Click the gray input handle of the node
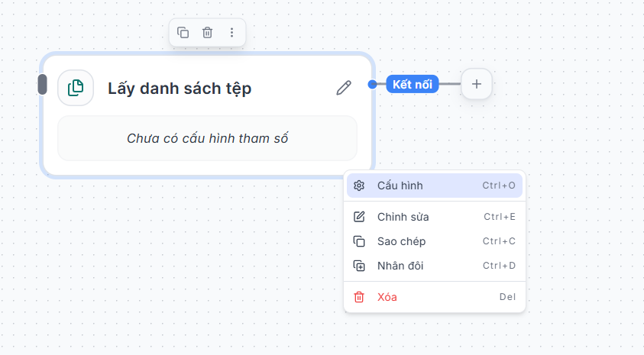The height and width of the screenshot is (355, 644). [42, 84]
